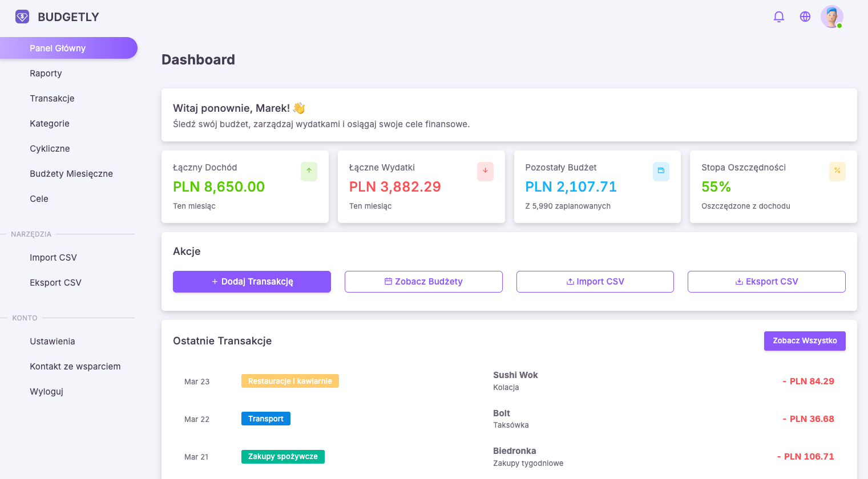Click the Dodaj Transakcję button
Screen dimensions: 868x479
pyautogui.click(x=252, y=282)
